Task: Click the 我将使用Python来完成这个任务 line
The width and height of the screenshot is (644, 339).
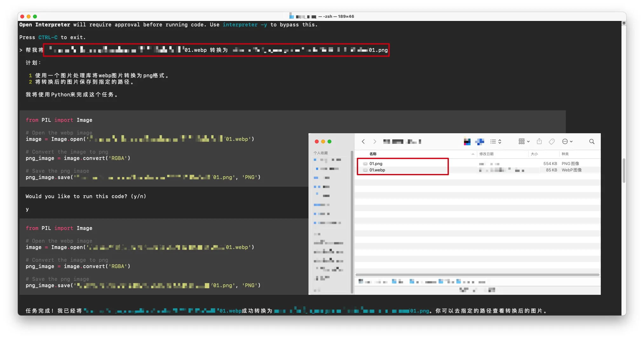Action: pyautogui.click(x=71, y=95)
